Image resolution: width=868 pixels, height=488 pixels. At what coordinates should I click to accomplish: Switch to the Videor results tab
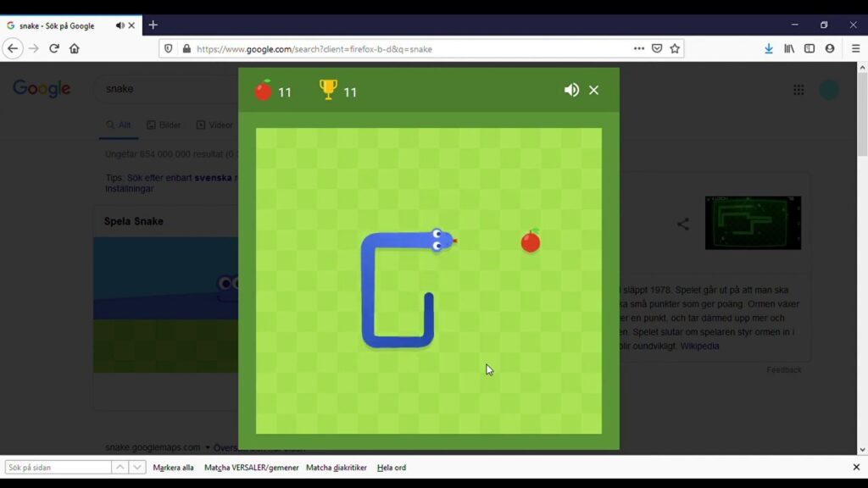(214, 125)
